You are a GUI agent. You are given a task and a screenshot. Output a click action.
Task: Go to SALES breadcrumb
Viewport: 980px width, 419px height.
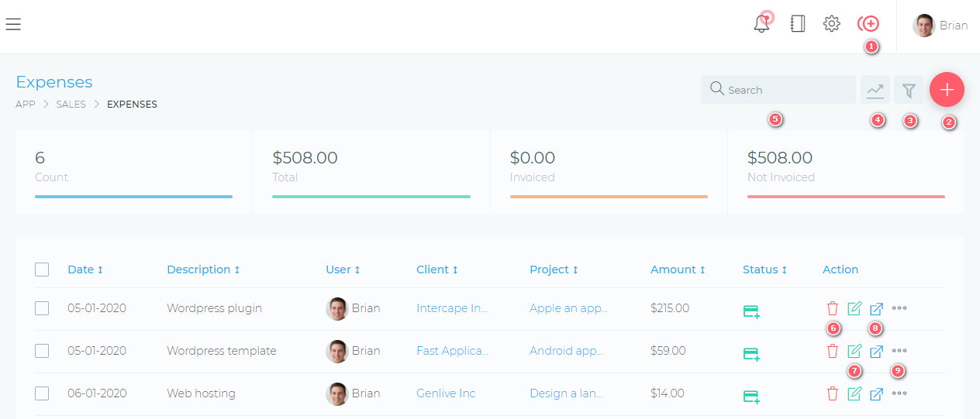tap(71, 104)
